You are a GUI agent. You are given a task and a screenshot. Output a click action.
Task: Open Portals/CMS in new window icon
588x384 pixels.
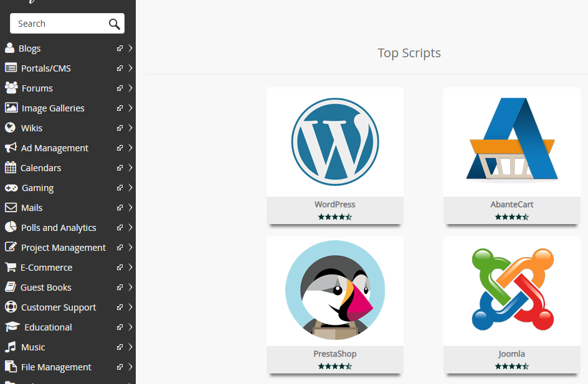click(x=120, y=68)
